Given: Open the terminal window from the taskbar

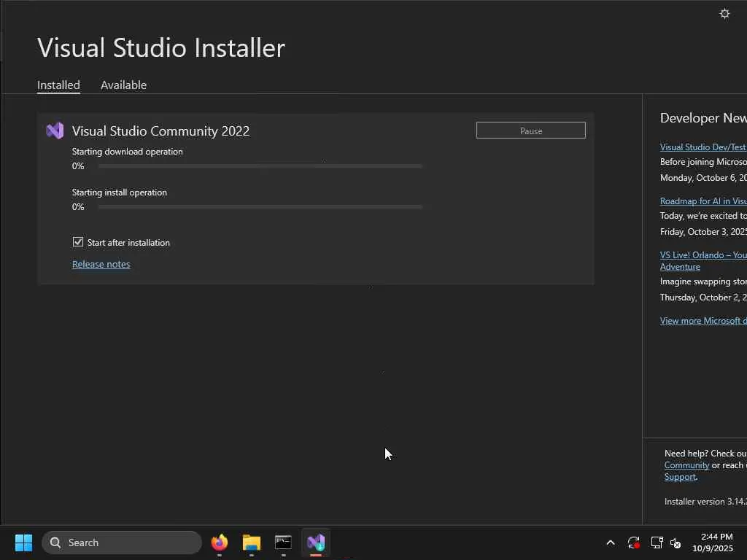Looking at the screenshot, I should [x=284, y=542].
